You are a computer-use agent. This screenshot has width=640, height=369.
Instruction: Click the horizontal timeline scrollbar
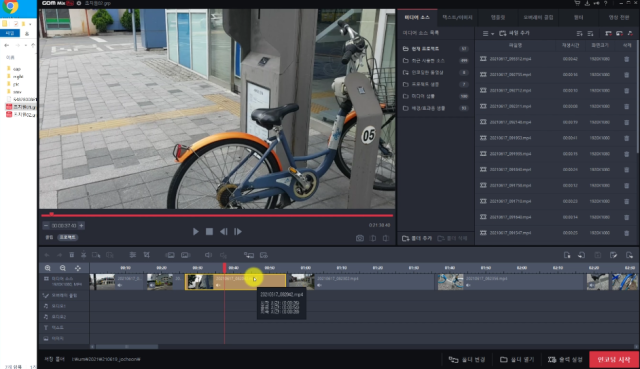pos(127,347)
